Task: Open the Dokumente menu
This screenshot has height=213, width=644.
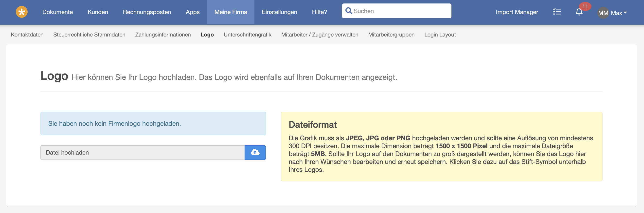Action: 57,12
